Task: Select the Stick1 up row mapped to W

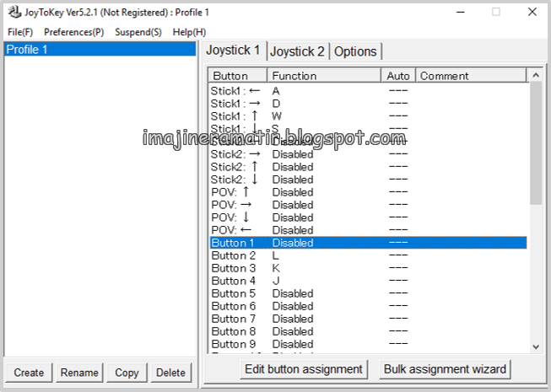Action: click(x=368, y=116)
